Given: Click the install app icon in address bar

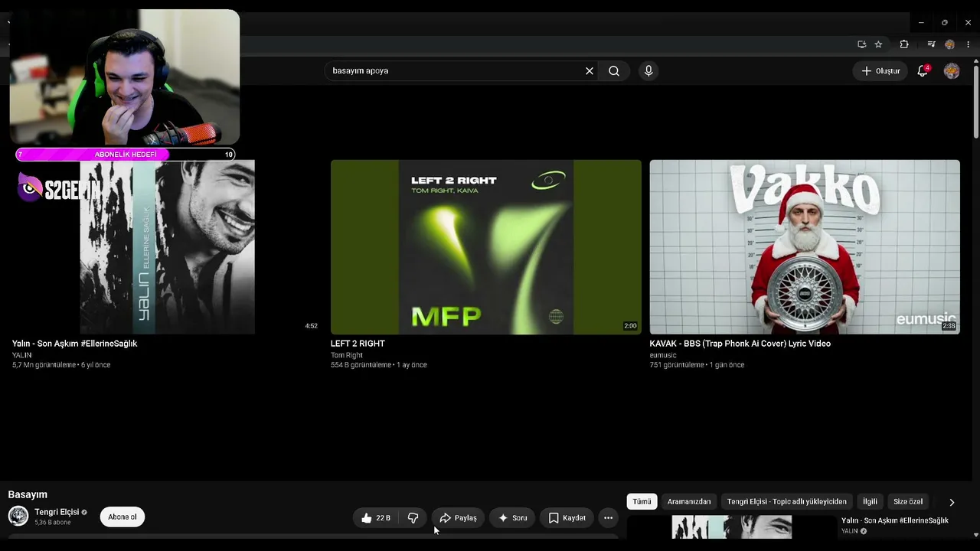Looking at the screenshot, I should 861,44.
